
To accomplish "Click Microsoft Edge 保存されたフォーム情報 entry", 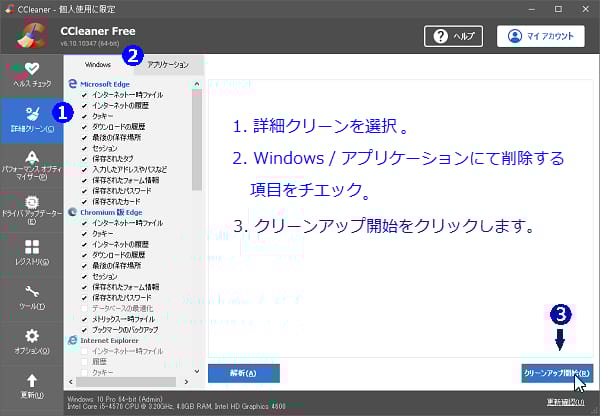I will pyautogui.click(x=126, y=180).
